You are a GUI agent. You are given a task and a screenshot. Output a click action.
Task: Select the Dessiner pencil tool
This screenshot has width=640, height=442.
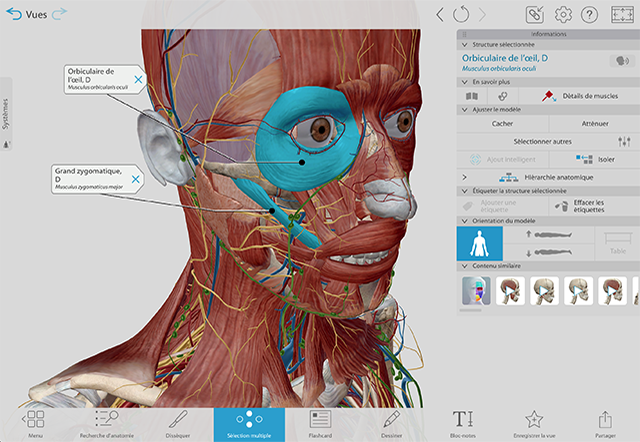click(x=392, y=424)
